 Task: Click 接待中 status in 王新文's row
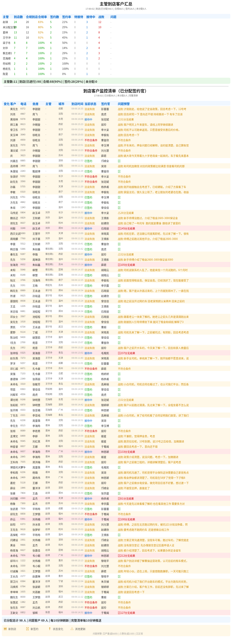coord(88,613)
